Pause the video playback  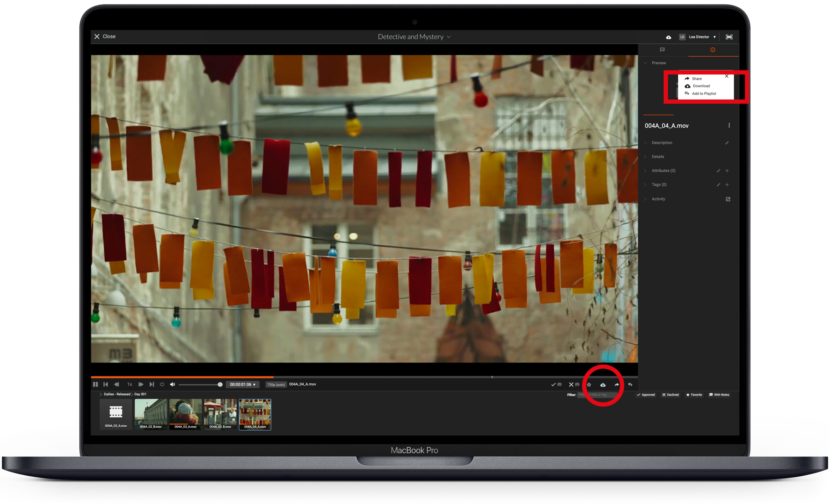point(95,384)
